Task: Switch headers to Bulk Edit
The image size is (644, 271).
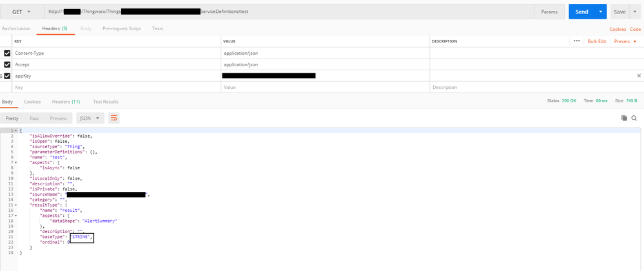Action: pos(597,41)
